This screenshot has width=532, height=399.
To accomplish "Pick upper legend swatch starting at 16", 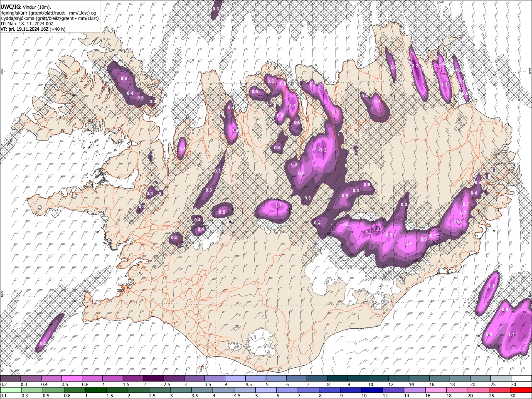I will click(439, 379).
